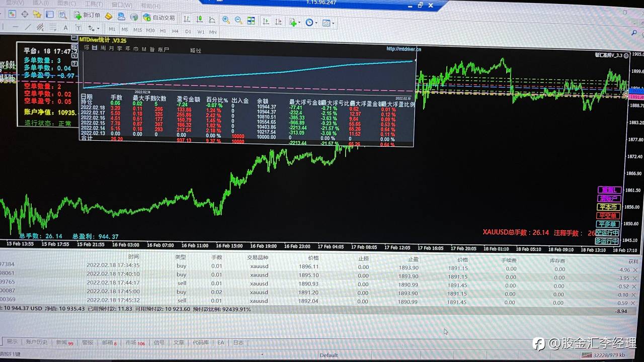Open the 账户历史 terminal tab
The image size is (644, 362).
coord(37,342)
